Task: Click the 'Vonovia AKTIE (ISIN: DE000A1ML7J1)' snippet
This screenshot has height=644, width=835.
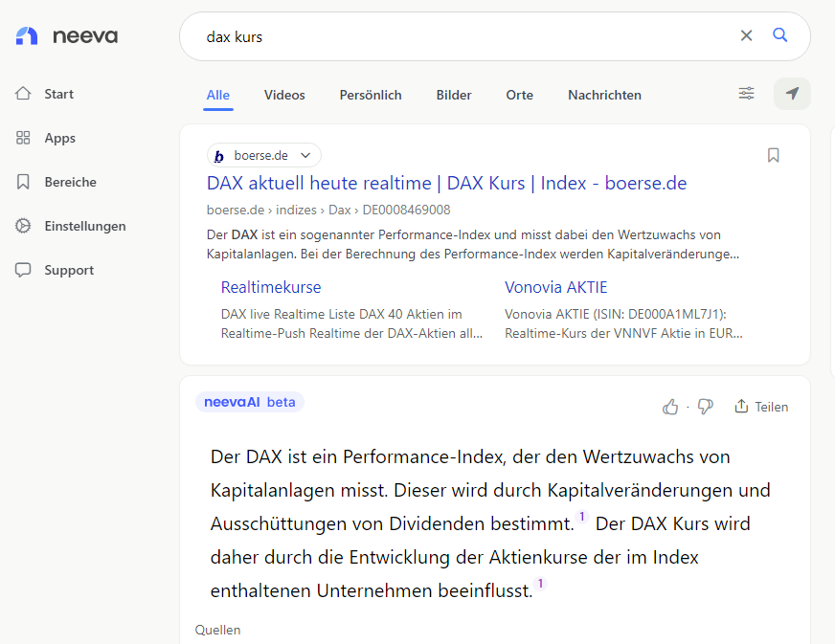Action: point(623,323)
